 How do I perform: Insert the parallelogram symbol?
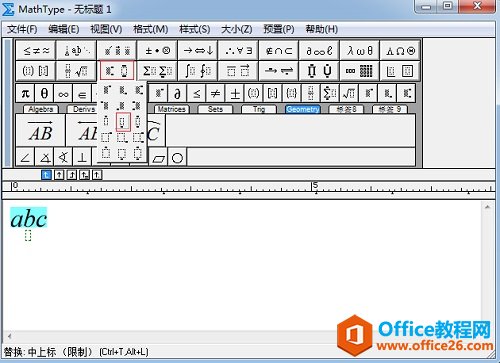point(159,158)
